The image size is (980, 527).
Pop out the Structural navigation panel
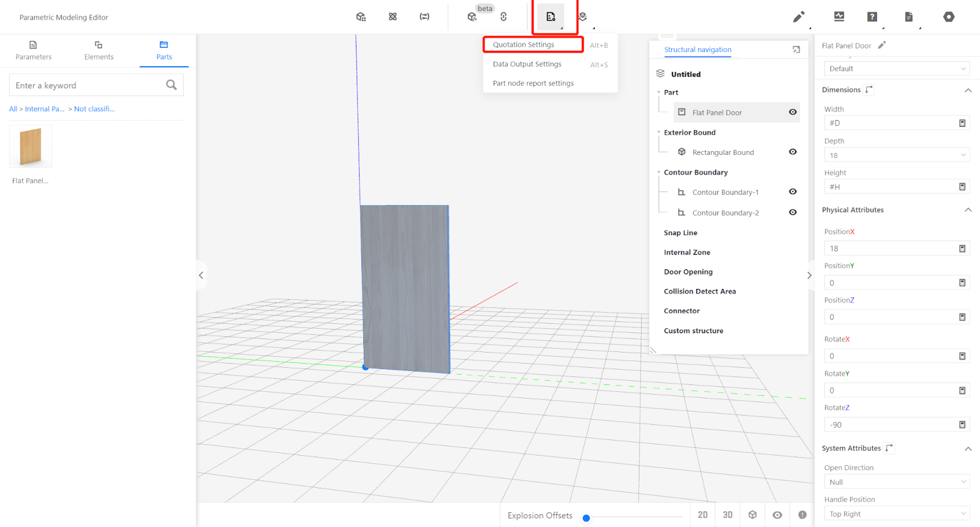pyautogui.click(x=796, y=50)
